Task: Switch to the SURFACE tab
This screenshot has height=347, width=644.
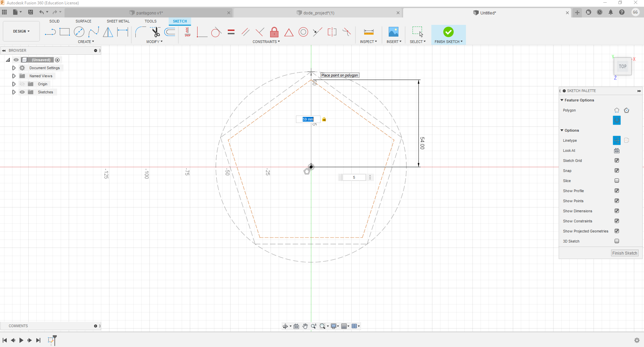Action: (x=83, y=21)
